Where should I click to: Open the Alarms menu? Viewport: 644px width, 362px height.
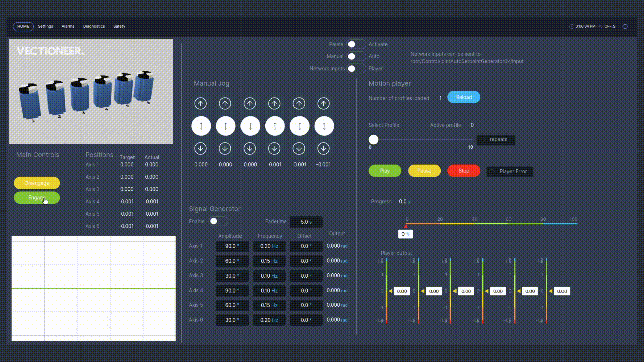pos(68,26)
